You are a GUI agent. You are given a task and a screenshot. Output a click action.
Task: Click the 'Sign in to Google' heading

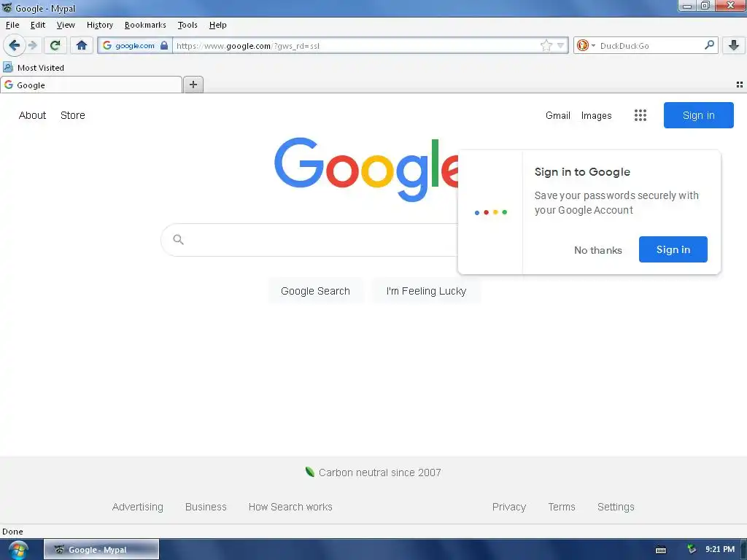tap(582, 172)
